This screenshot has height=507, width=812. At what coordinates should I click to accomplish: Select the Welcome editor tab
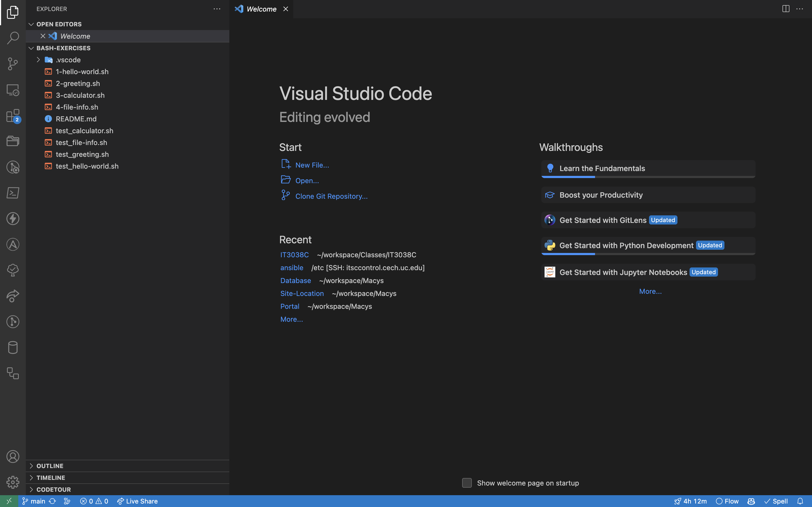click(x=261, y=9)
